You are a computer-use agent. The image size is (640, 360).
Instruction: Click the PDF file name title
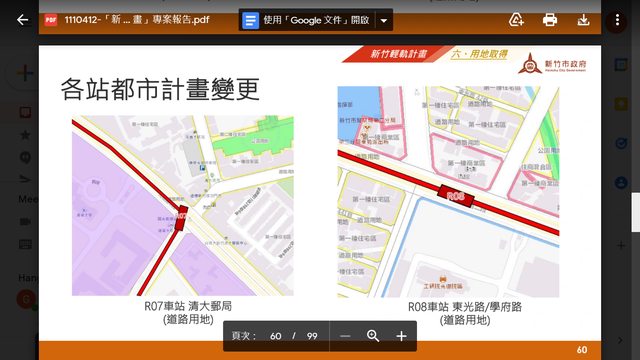[137, 20]
